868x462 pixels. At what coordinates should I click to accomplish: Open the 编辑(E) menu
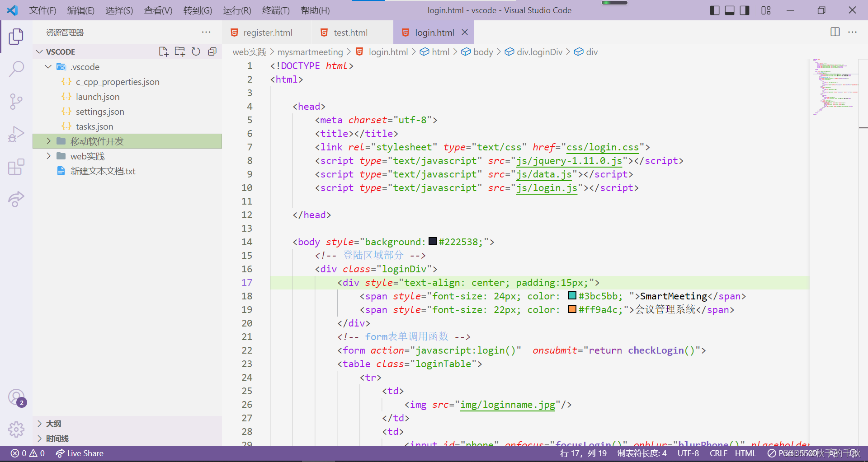tap(81, 10)
